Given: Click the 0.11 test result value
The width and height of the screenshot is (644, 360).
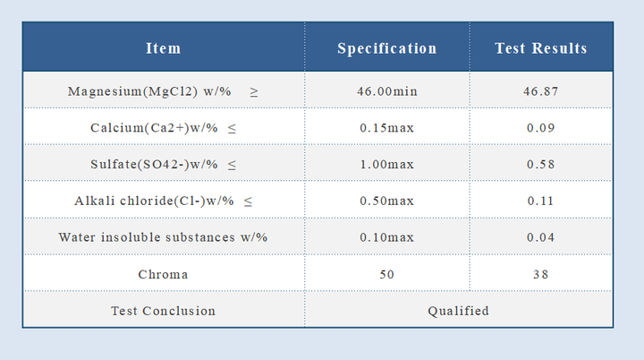Looking at the screenshot, I should click(541, 201).
